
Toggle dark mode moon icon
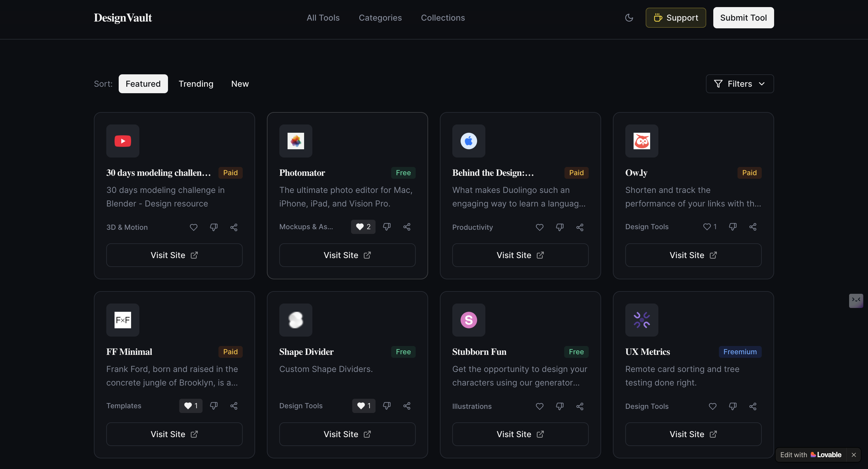pyautogui.click(x=629, y=18)
